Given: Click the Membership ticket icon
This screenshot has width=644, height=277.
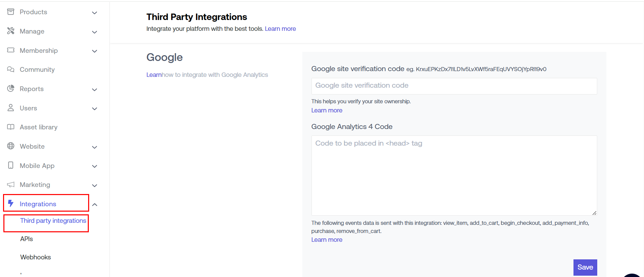Looking at the screenshot, I should click(11, 50).
